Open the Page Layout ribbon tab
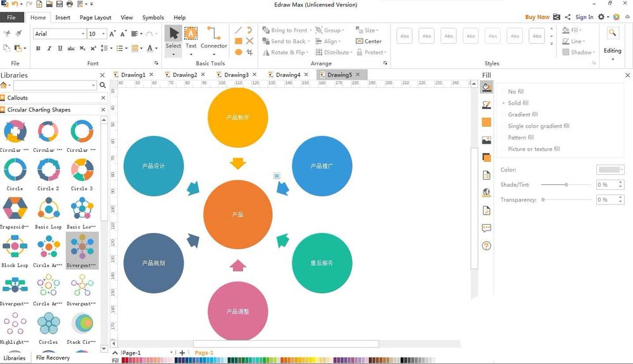 coord(96,18)
